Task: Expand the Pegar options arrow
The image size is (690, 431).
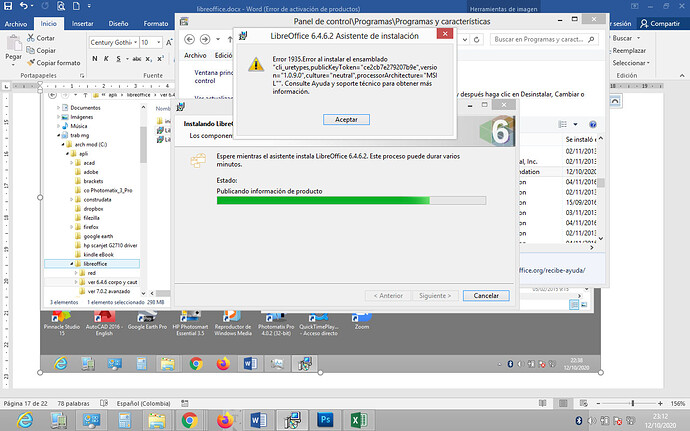Action: point(13,64)
